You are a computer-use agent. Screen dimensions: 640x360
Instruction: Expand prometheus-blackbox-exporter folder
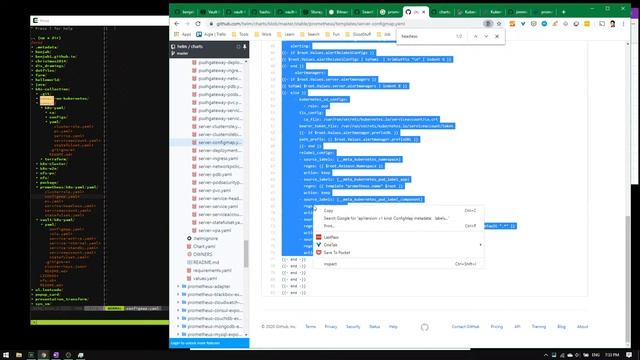pos(178,294)
